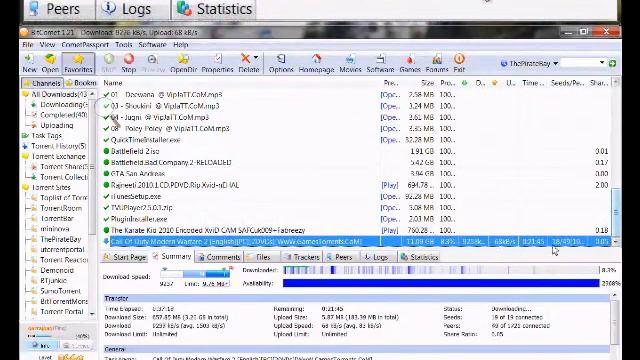Viewport: 640px width, 360px height.
Task: Open the Software menu
Action: coord(152,44)
